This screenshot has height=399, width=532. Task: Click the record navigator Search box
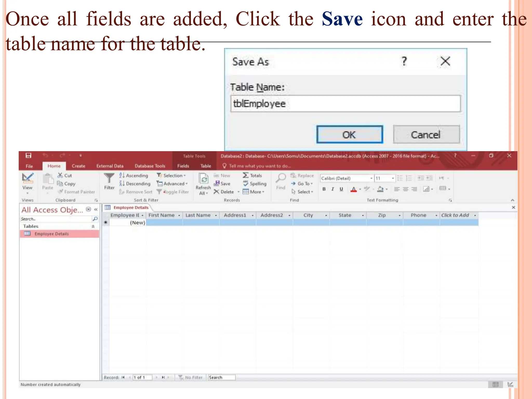click(222, 377)
